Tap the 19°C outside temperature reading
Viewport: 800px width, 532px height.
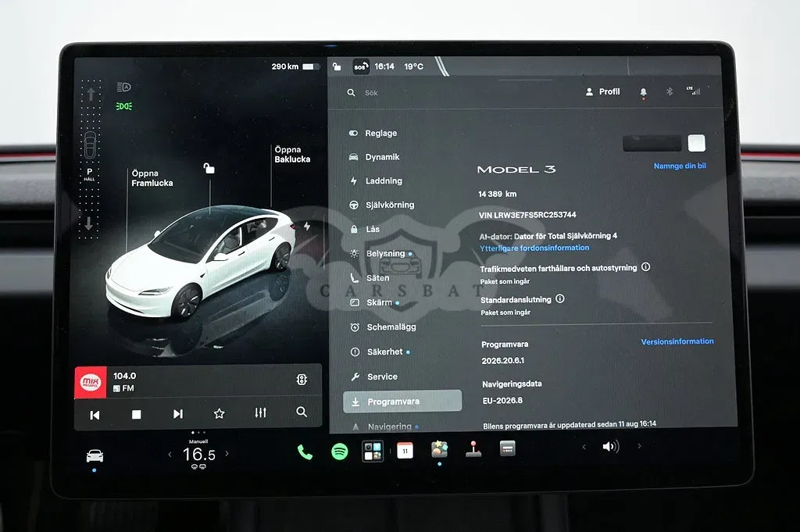[x=414, y=66]
